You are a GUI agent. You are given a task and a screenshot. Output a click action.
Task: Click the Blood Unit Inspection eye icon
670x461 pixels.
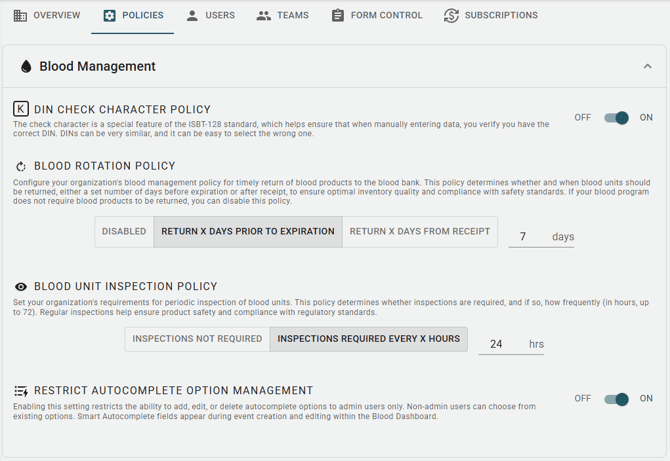(21, 287)
